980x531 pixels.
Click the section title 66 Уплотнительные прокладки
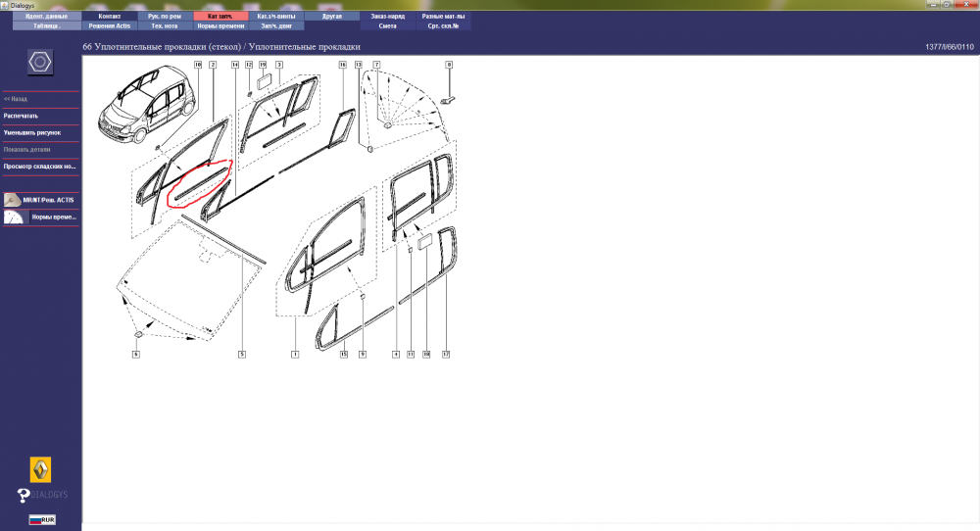(221, 47)
